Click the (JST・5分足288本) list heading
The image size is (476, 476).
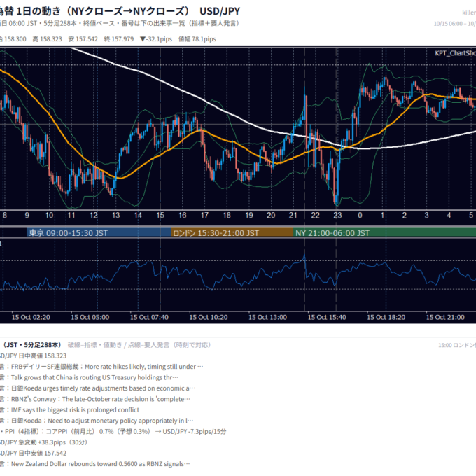[x=32, y=345]
